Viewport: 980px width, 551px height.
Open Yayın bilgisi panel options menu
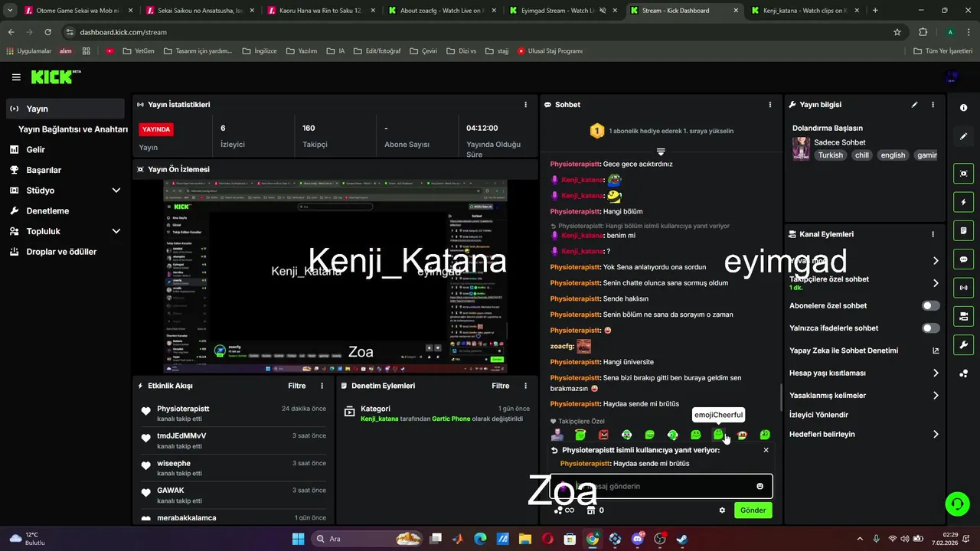933,105
